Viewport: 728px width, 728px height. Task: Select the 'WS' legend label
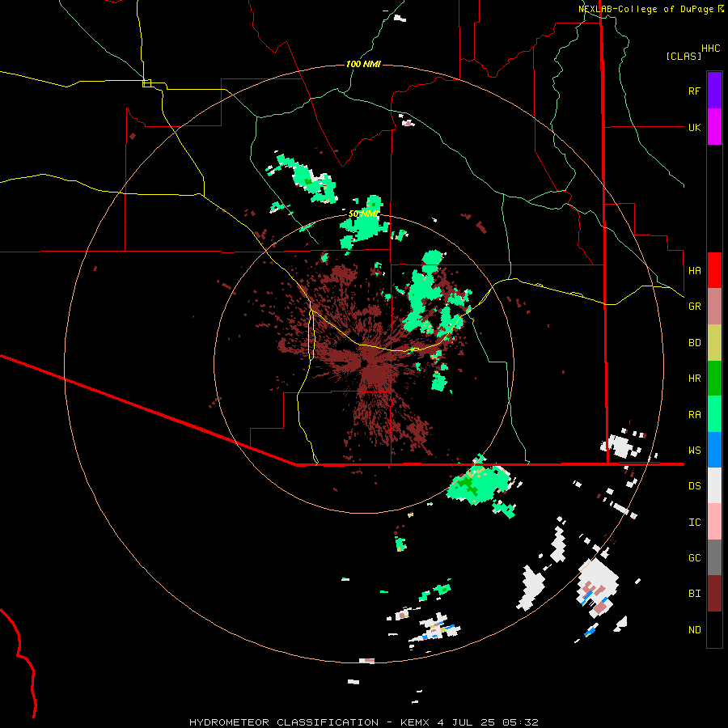pos(694,451)
